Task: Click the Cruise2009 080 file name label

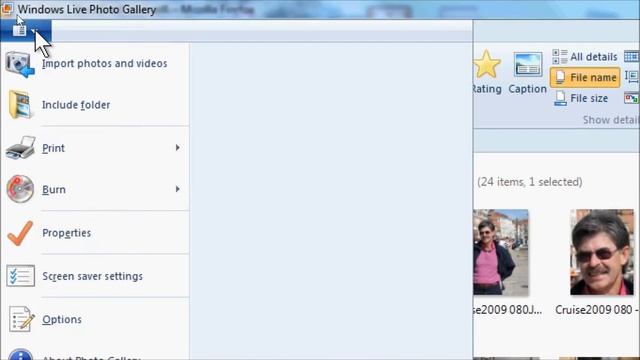Action: (597, 310)
